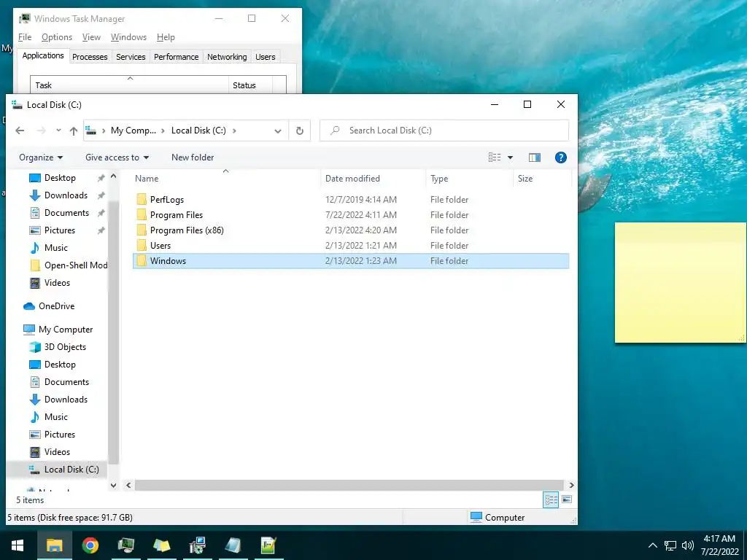747x560 pixels.
Task: Switch to Processes tab in Task Manager
Action: 90,57
